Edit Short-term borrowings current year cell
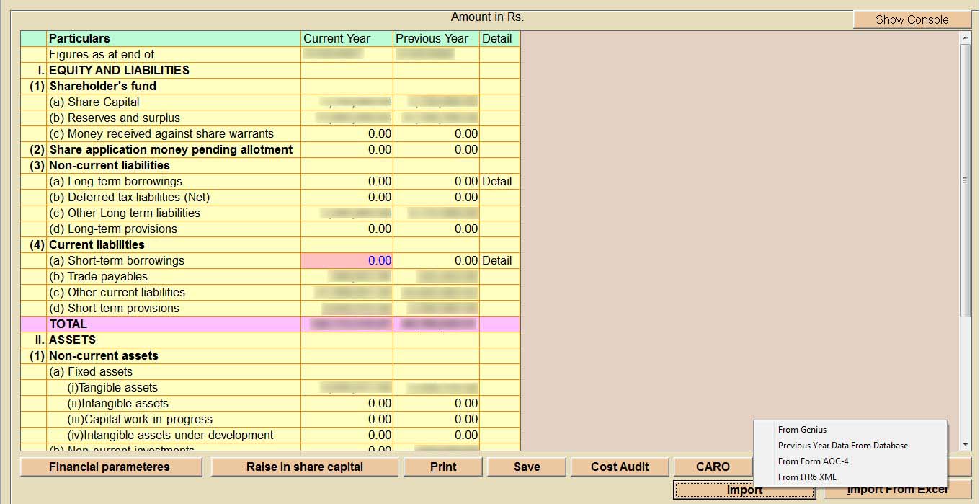Viewport: 980px width, 504px height. coord(347,261)
